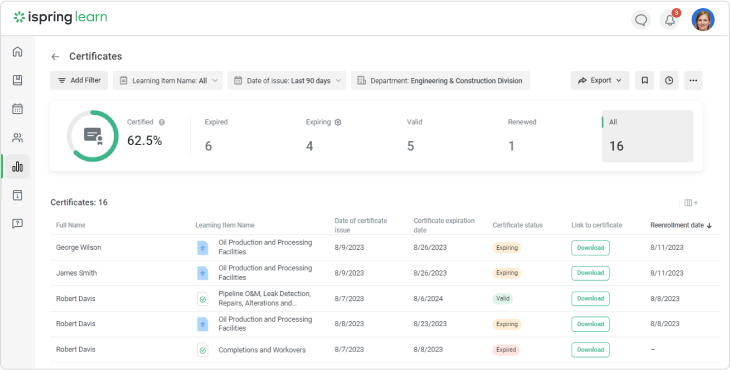Image resolution: width=730 pixels, height=370 pixels.
Task: Open the Courses book icon in sidebar
Action: [x=18, y=80]
